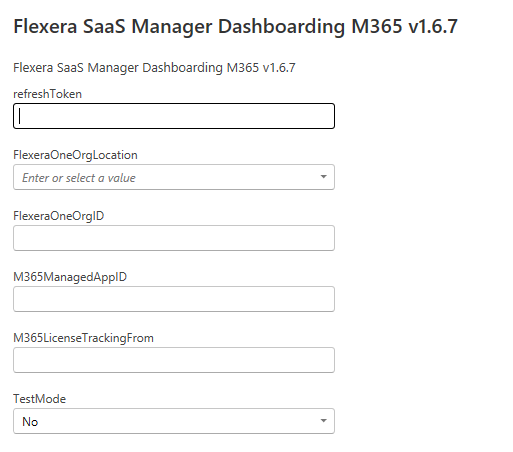Click the TestMode dropdown arrow
513x452 pixels.
323,421
